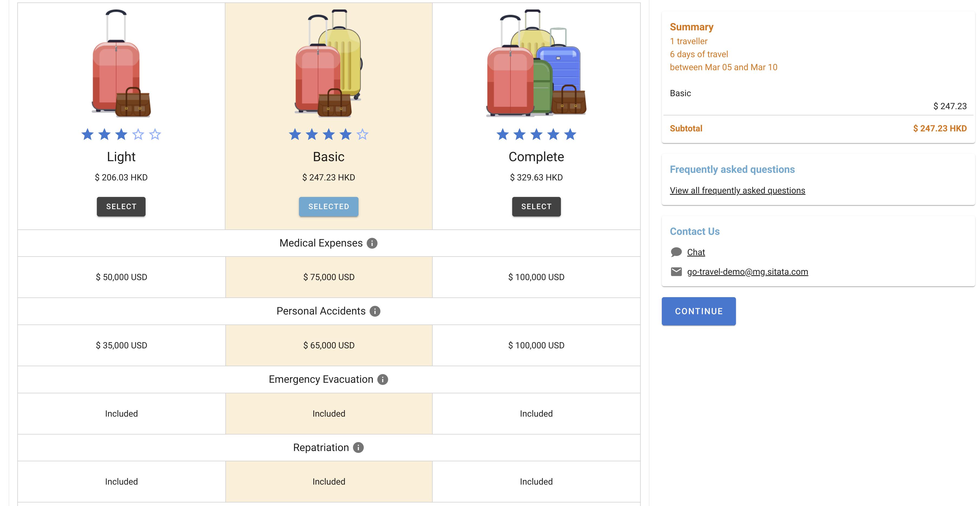Select the Light plan
The image size is (980, 506).
coord(121,207)
